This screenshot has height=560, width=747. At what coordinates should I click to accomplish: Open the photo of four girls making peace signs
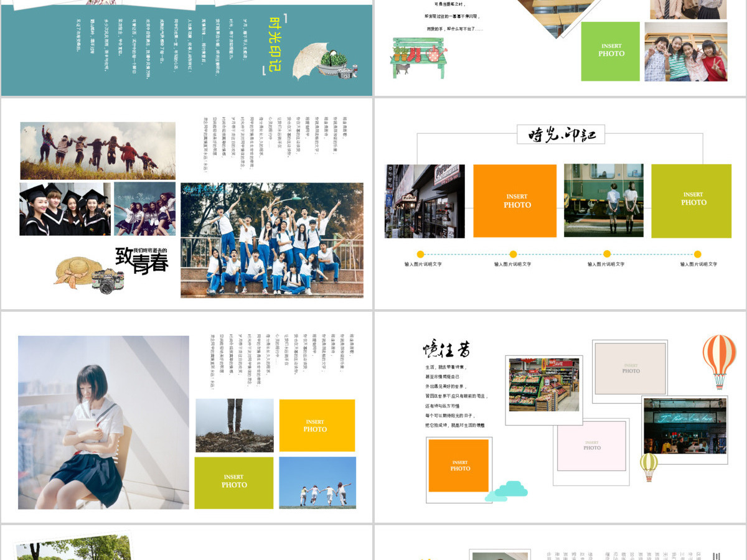tap(685, 52)
